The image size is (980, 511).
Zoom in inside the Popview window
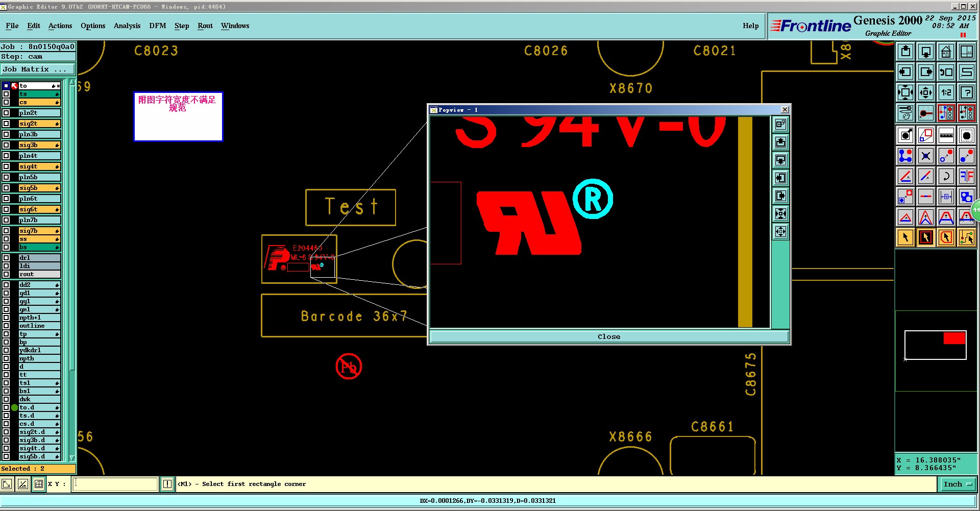[x=780, y=213]
